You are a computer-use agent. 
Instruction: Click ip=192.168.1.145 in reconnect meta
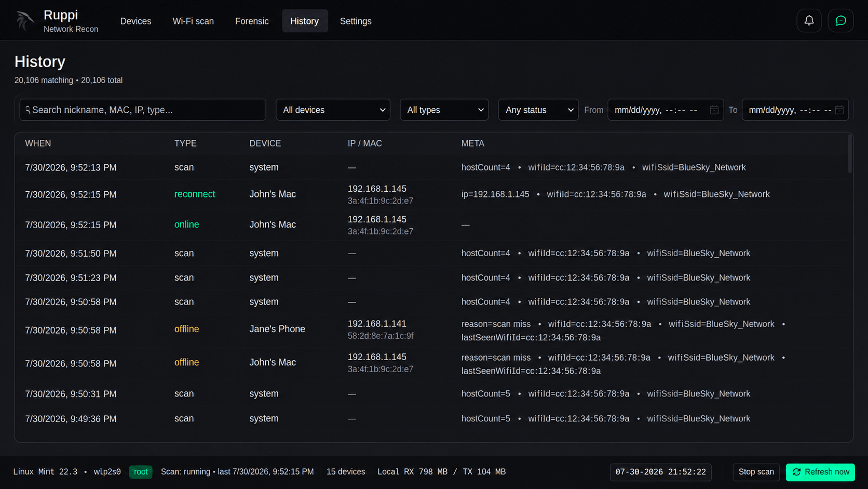pyautogui.click(x=495, y=194)
